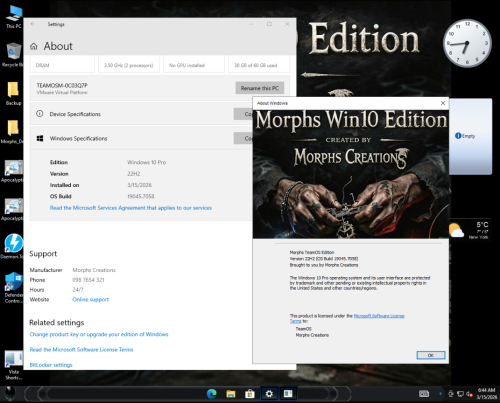Open Defender Control desktop shortcut
This screenshot has width=500, height=403.
click(13, 287)
